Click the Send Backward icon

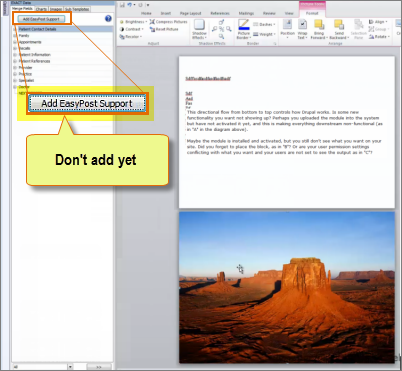pos(339,25)
